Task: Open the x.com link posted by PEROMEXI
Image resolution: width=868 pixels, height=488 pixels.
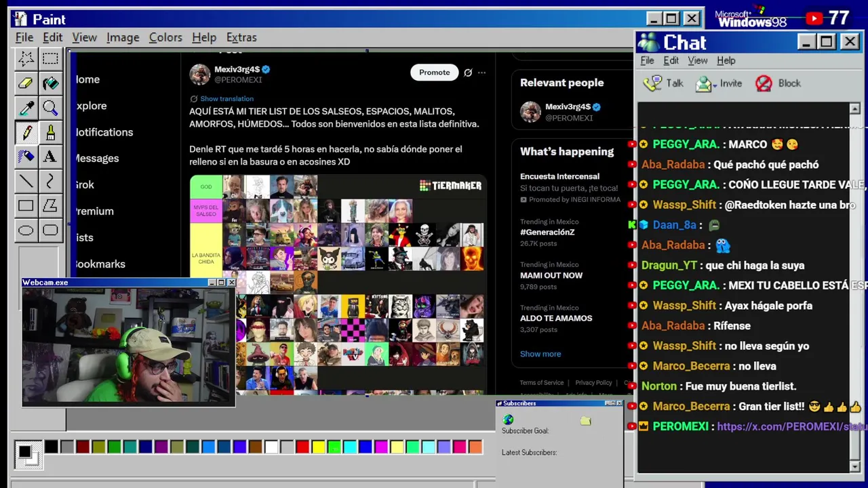Action: (x=791, y=426)
